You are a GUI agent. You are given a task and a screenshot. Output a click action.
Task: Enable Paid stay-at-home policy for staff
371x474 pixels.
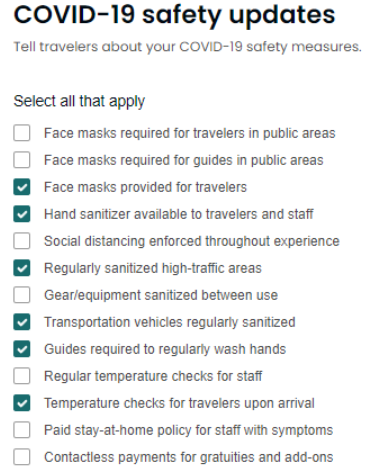point(22,430)
